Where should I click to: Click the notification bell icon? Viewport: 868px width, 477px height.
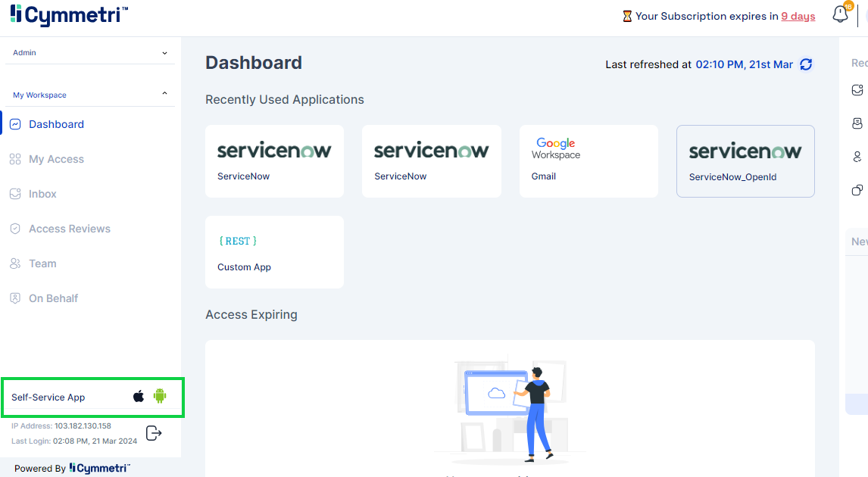(x=840, y=14)
